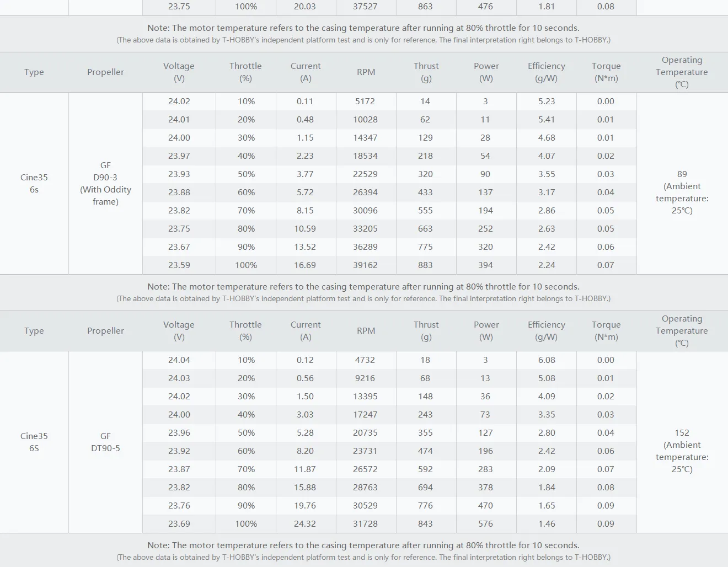Viewport: 728px width, 567px height.
Task: Click power value 576
Action: point(485,524)
